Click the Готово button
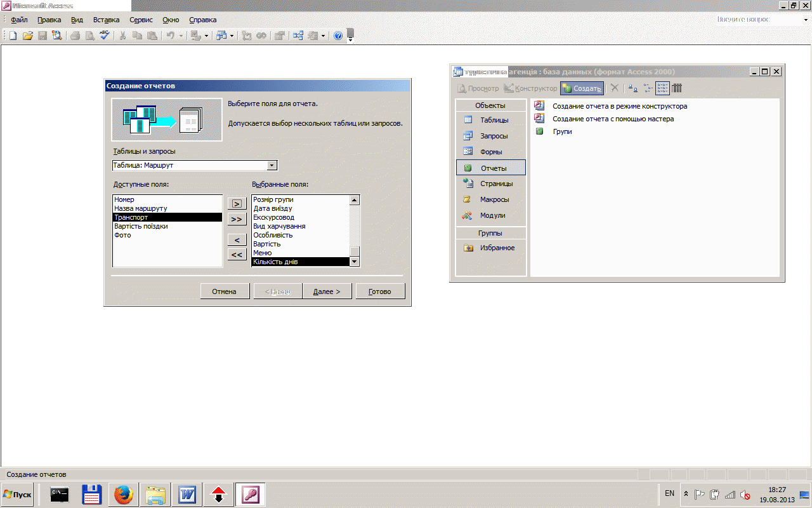Image resolution: width=812 pixels, height=508 pixels. [379, 291]
